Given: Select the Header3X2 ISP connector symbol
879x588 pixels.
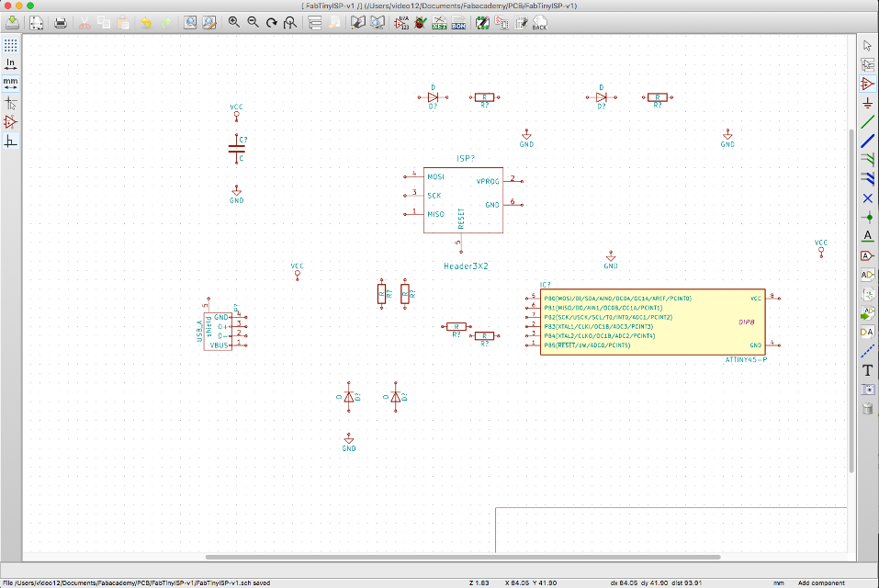Looking at the screenshot, I should (x=463, y=200).
